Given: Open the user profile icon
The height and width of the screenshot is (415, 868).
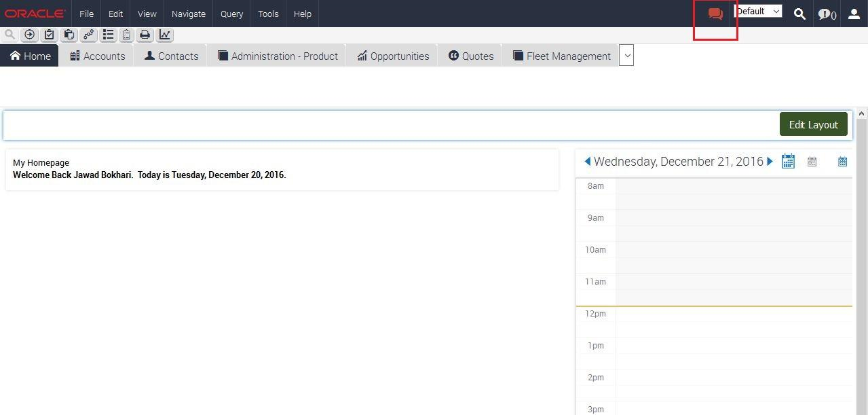Looking at the screenshot, I should pyautogui.click(x=854, y=14).
